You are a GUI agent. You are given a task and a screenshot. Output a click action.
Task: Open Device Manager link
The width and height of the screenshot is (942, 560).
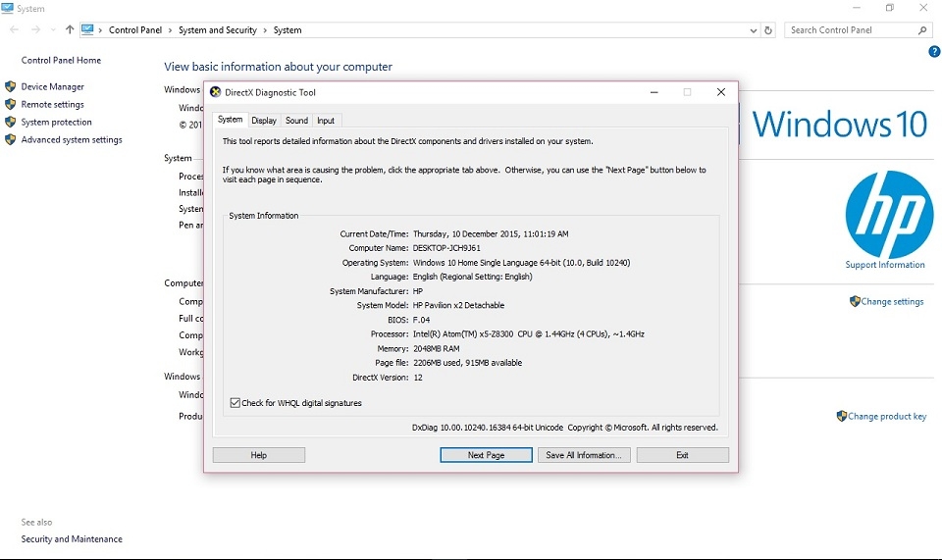[x=52, y=86]
